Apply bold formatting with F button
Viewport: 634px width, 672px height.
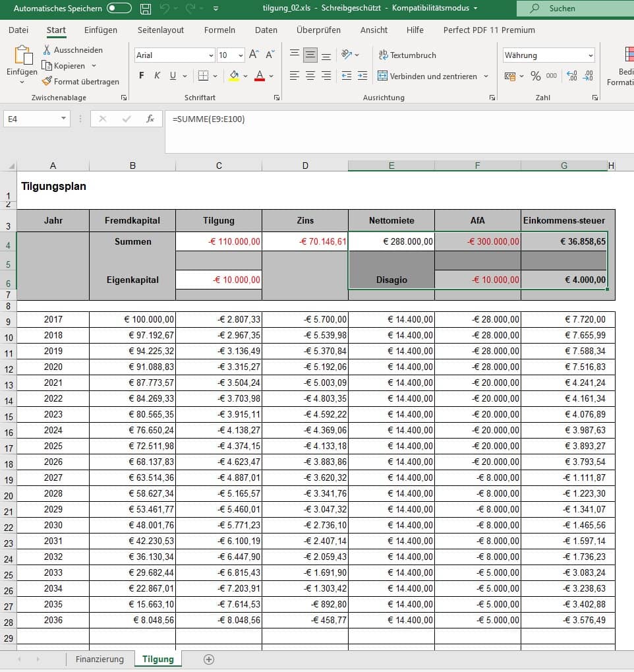[x=142, y=76]
